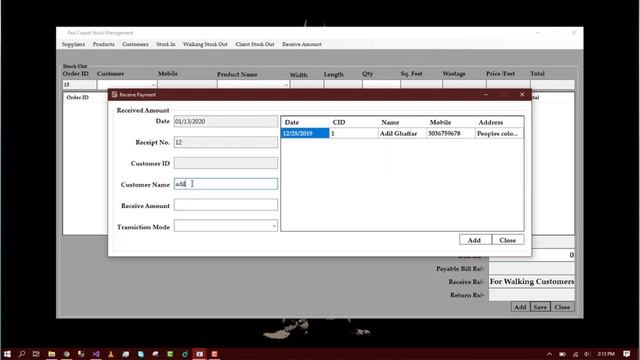640x360 pixels.
Task: Expand the Product Name dropdown in Stock Out
Action: [286, 85]
